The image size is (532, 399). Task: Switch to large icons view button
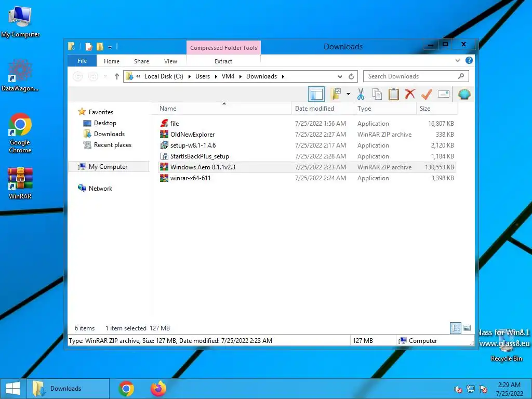point(467,328)
